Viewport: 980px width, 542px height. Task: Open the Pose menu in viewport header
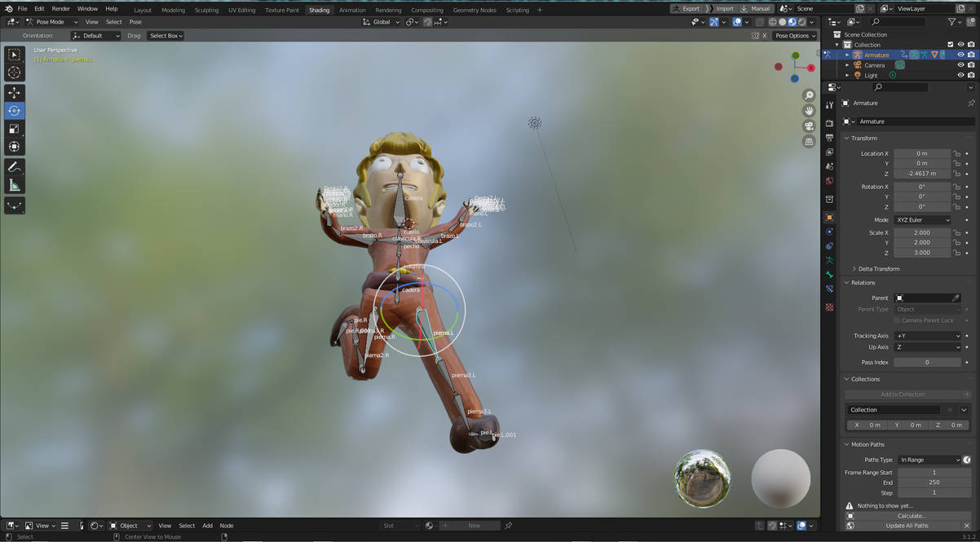(135, 22)
